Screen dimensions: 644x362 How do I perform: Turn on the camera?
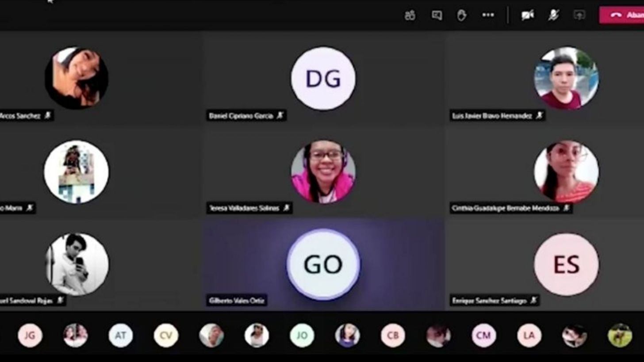coord(527,15)
